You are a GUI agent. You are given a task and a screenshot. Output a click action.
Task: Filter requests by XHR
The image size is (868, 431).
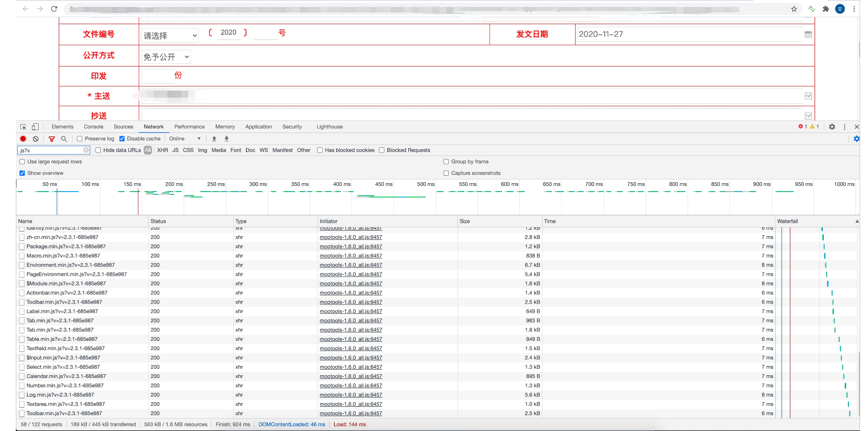point(162,150)
